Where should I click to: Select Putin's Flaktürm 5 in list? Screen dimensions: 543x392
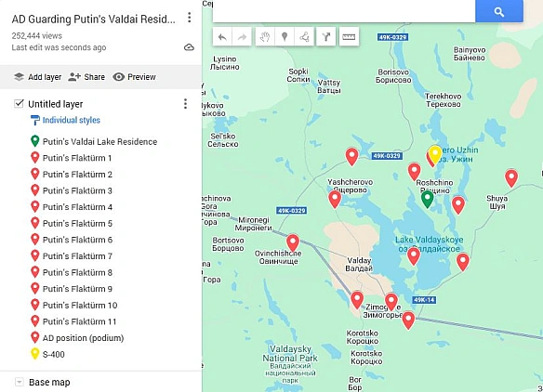click(x=77, y=224)
